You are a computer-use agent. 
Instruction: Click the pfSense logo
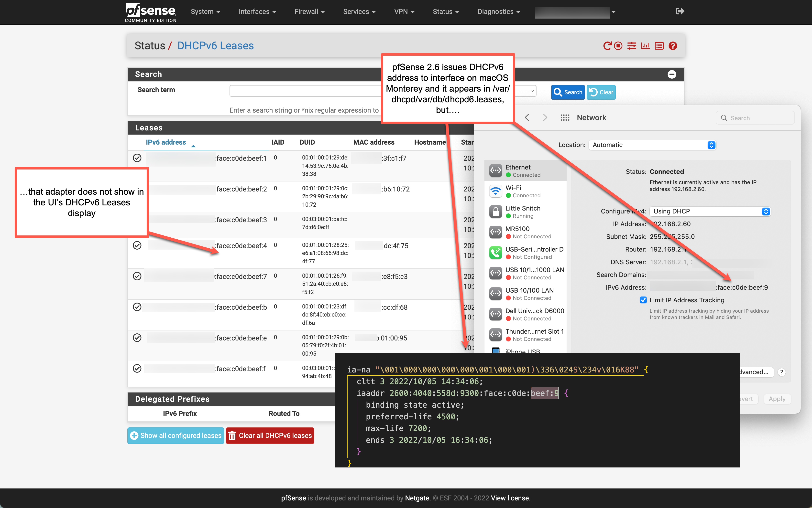[150, 12]
